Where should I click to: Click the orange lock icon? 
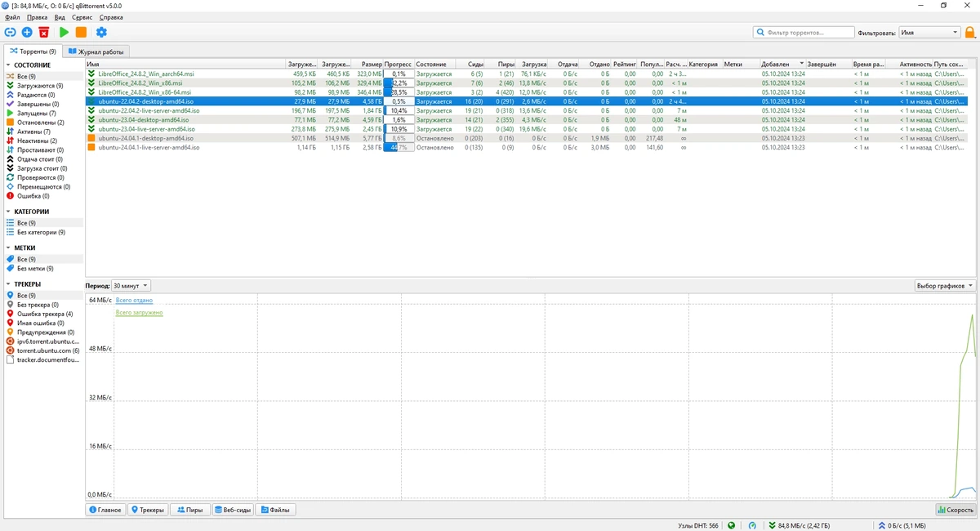(x=970, y=33)
